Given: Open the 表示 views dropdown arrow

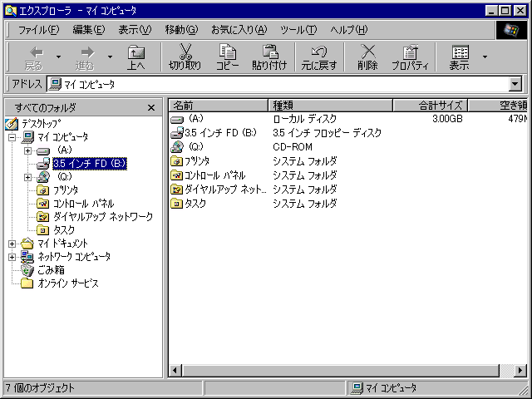Looking at the screenshot, I should [x=485, y=57].
